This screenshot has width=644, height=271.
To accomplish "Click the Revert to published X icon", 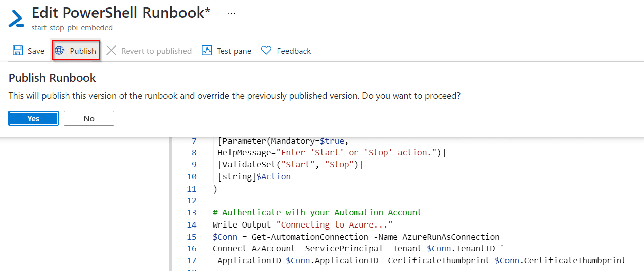I will click(111, 51).
